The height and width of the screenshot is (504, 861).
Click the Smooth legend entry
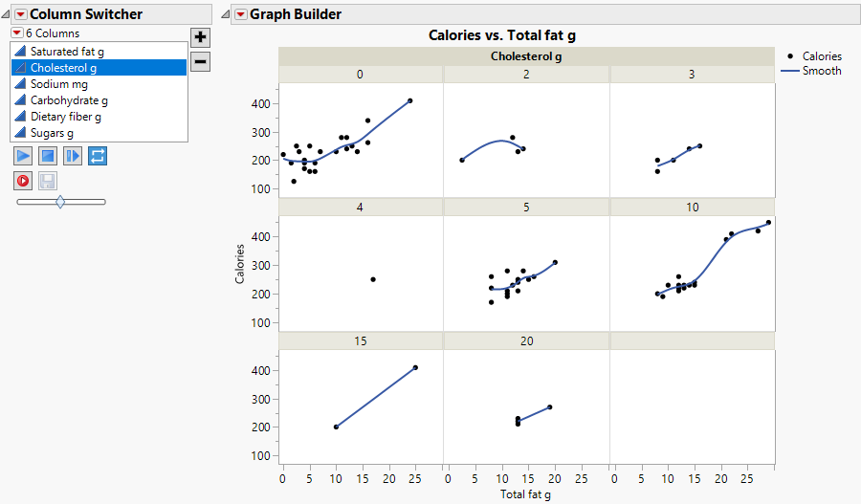tap(822, 71)
